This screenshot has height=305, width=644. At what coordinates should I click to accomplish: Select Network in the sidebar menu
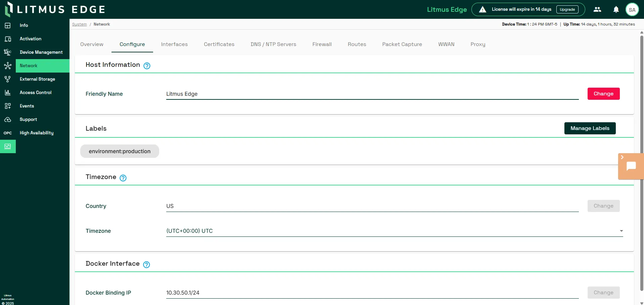coord(43,66)
